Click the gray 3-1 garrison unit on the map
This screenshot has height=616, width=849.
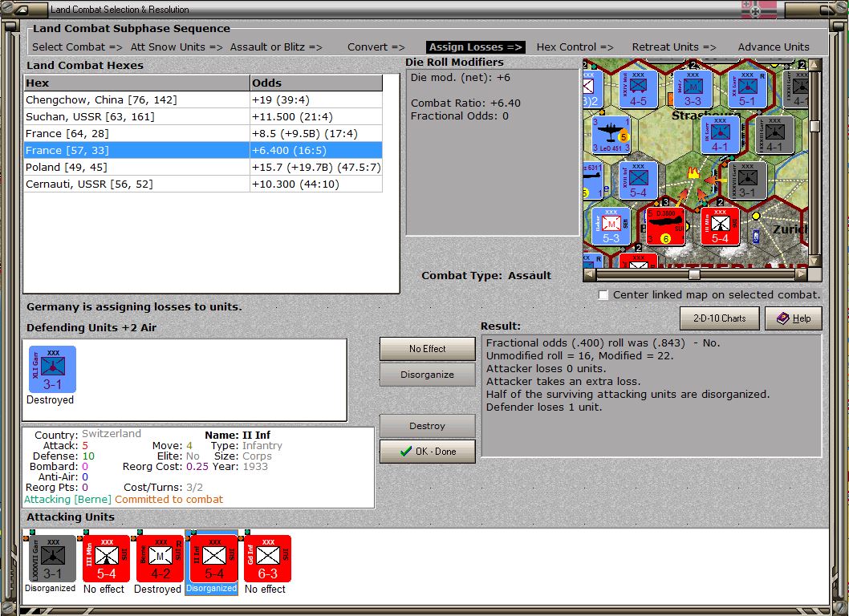[747, 180]
